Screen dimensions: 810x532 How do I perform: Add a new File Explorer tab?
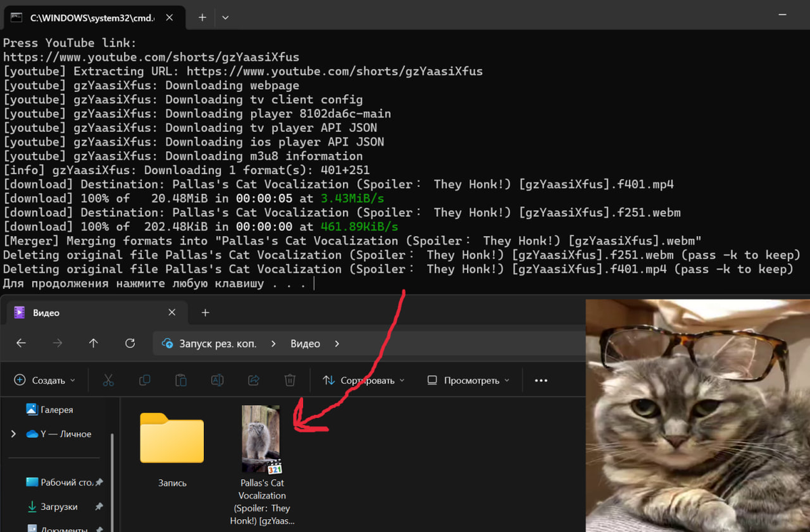pyautogui.click(x=205, y=313)
